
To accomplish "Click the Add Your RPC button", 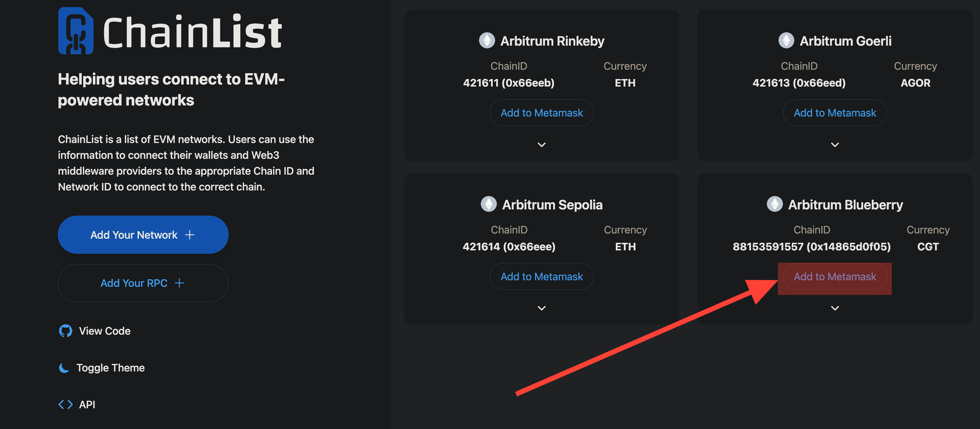I will (143, 283).
